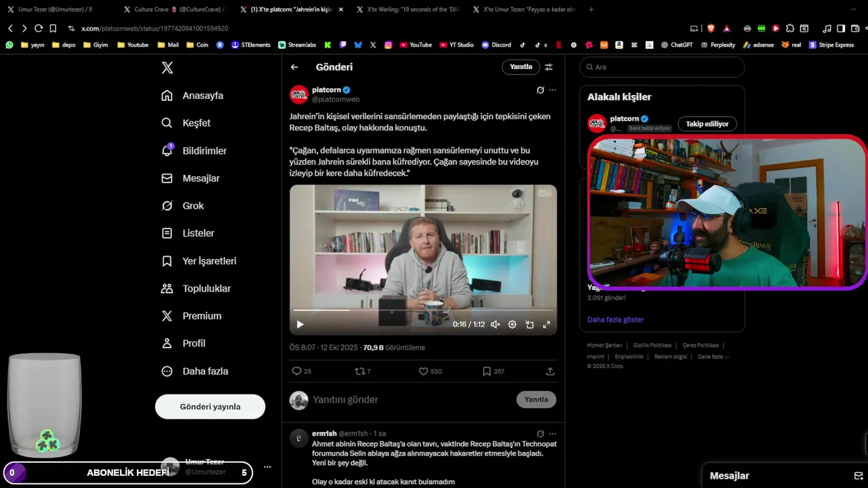868x488 pixels.
Task: Open browser extensions puzzle icon
Action: pos(790,28)
